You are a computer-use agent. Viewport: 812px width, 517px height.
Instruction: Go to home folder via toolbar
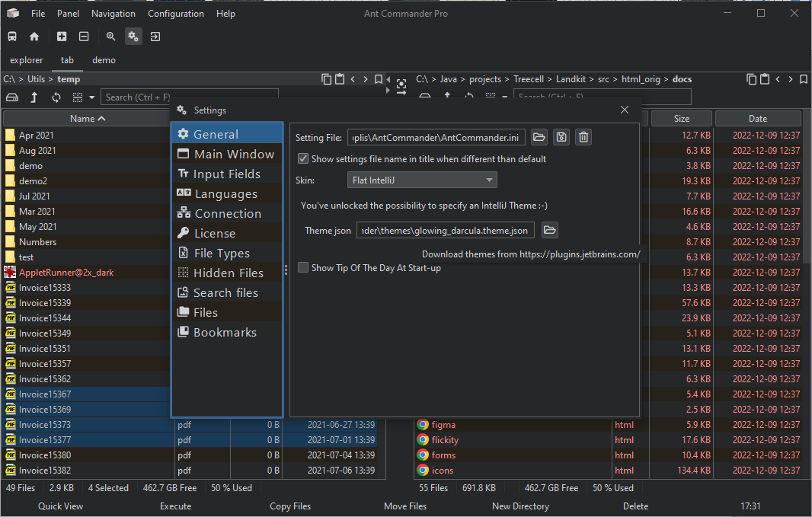click(34, 37)
